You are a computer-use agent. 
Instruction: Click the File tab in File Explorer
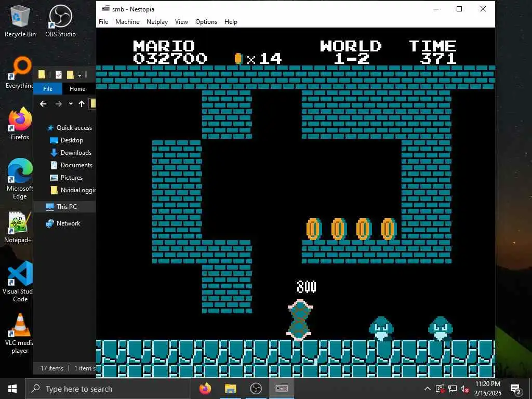pos(48,89)
